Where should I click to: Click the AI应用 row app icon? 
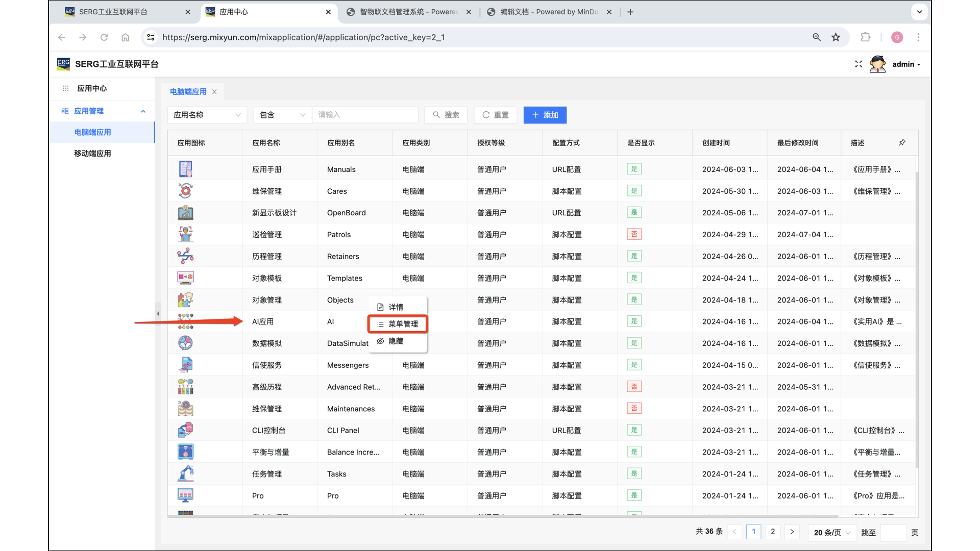coord(185,321)
